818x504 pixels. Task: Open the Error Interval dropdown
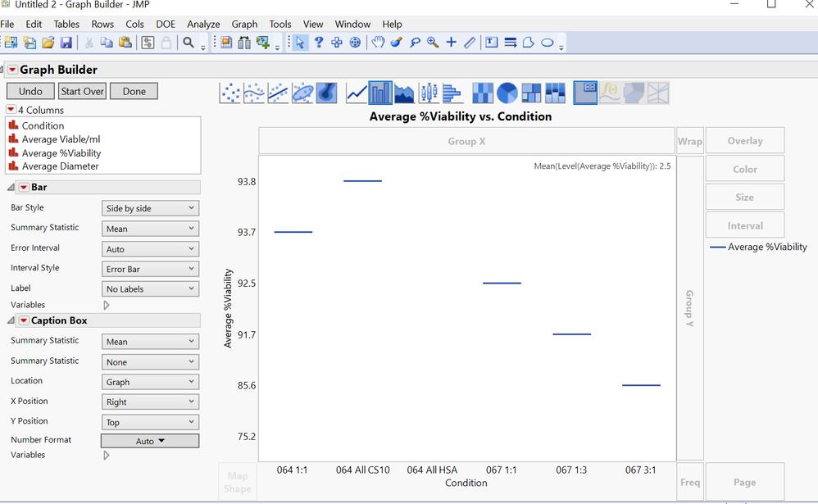[x=150, y=247]
